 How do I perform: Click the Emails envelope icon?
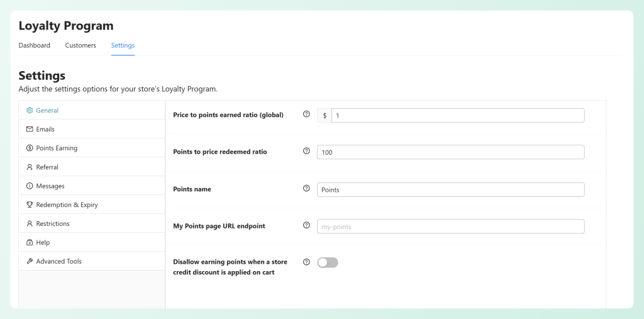click(30, 129)
